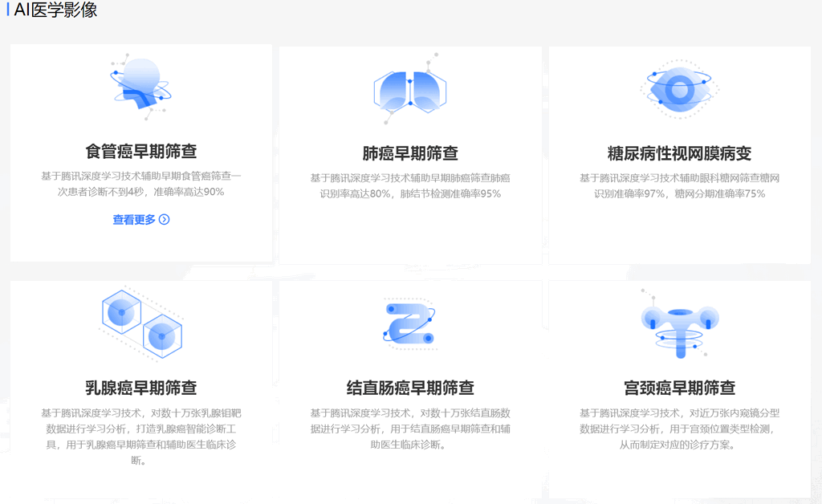This screenshot has height=504, width=822.
Task: Click the breast cancer card description
Action: point(141,437)
